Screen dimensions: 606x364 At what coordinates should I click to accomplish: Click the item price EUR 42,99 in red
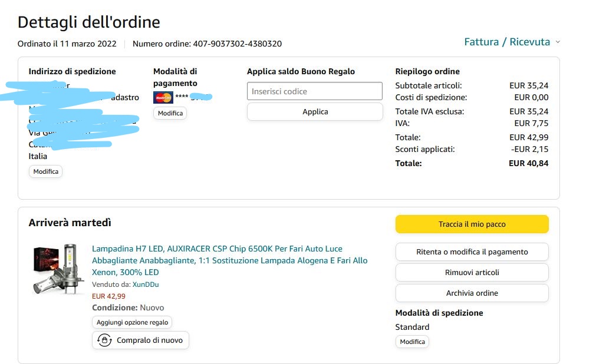click(x=108, y=296)
